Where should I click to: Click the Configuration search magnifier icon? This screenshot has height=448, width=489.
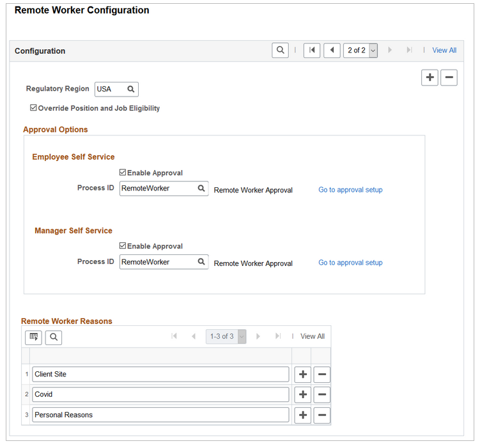coord(280,50)
